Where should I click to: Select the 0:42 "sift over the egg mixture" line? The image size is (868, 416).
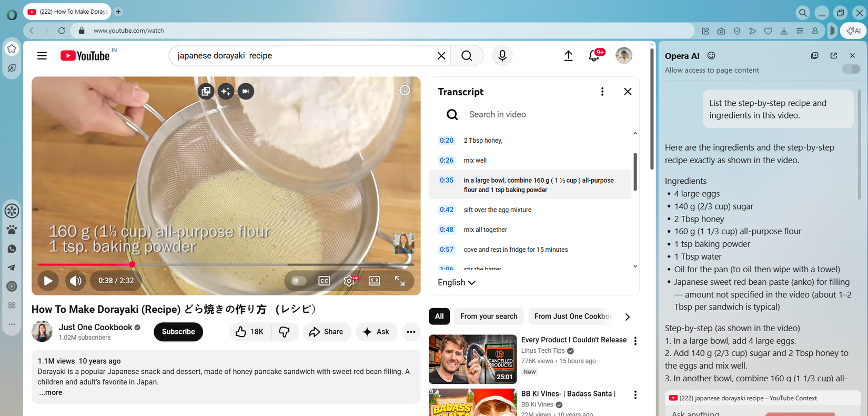coord(530,210)
